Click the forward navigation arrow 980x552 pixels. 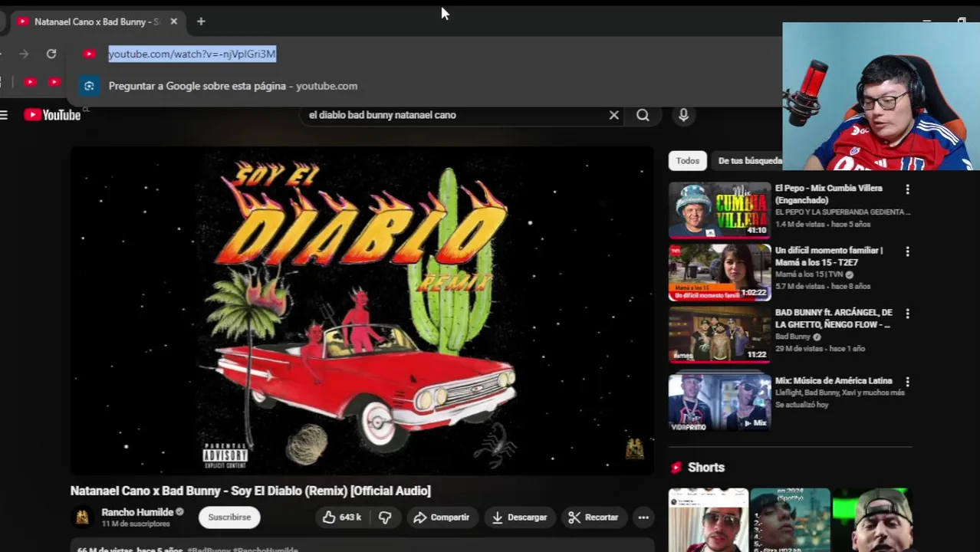(x=24, y=54)
